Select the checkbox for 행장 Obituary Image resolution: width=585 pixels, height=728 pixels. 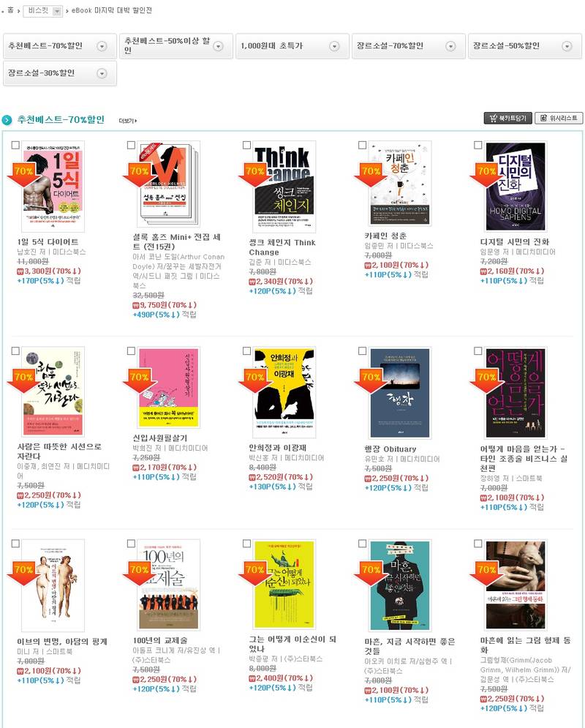click(362, 351)
